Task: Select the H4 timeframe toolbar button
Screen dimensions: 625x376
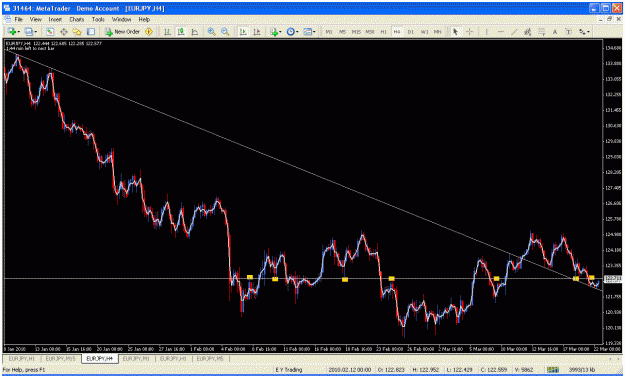Action: (397, 32)
